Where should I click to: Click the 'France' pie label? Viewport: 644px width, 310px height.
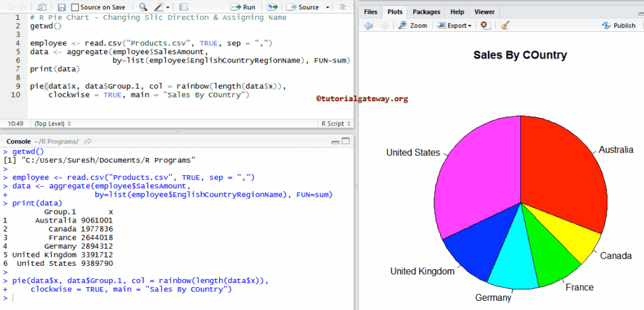pos(580,287)
